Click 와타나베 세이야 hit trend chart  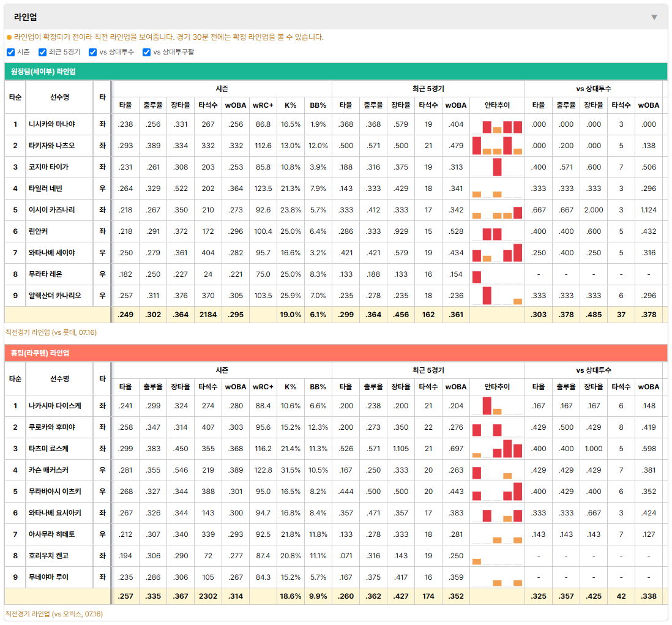click(x=497, y=253)
